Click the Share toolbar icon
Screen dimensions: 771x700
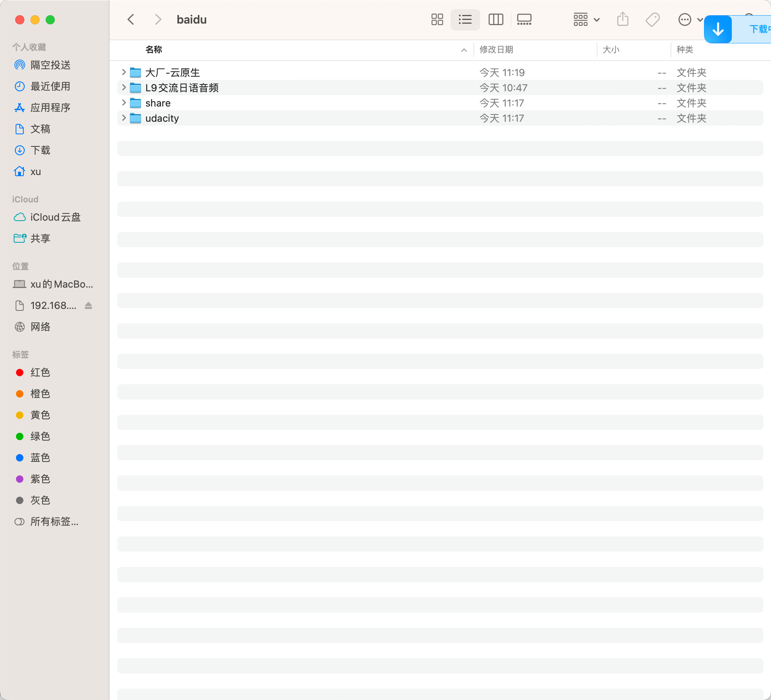[x=623, y=19]
